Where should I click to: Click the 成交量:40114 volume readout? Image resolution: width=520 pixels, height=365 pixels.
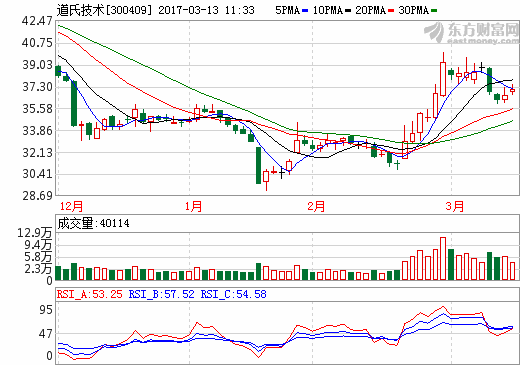(93, 223)
